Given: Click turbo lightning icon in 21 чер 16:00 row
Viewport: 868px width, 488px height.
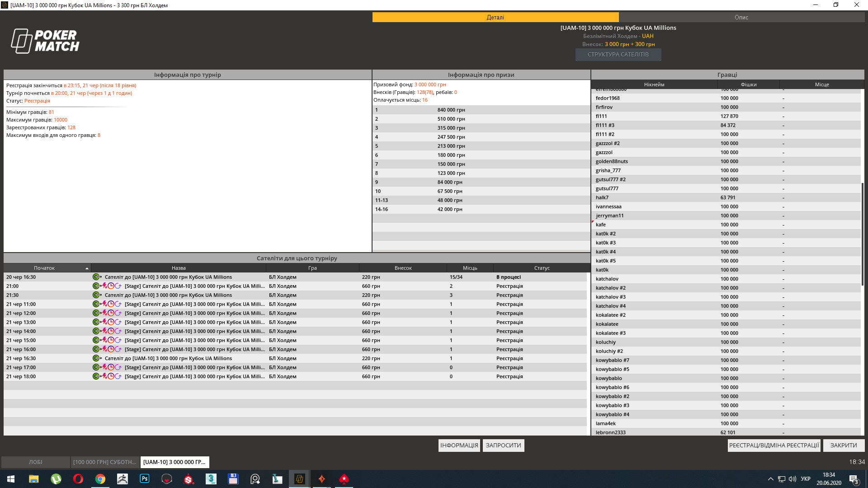Looking at the screenshot, I should [x=104, y=349].
